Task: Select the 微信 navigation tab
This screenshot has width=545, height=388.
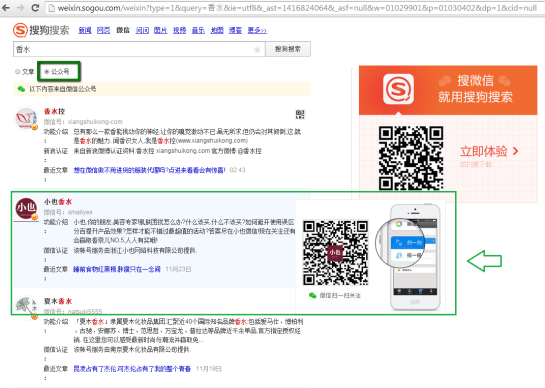Action: 123,31
